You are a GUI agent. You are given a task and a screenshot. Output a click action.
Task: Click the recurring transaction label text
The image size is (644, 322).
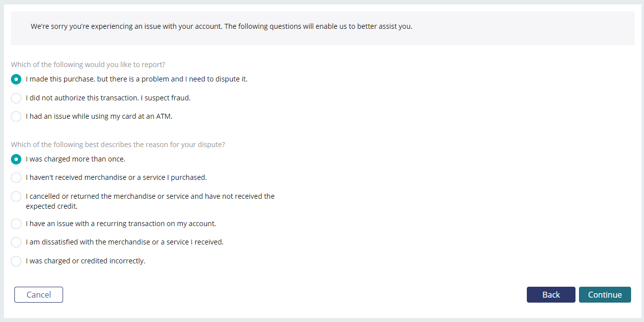pyautogui.click(x=121, y=224)
